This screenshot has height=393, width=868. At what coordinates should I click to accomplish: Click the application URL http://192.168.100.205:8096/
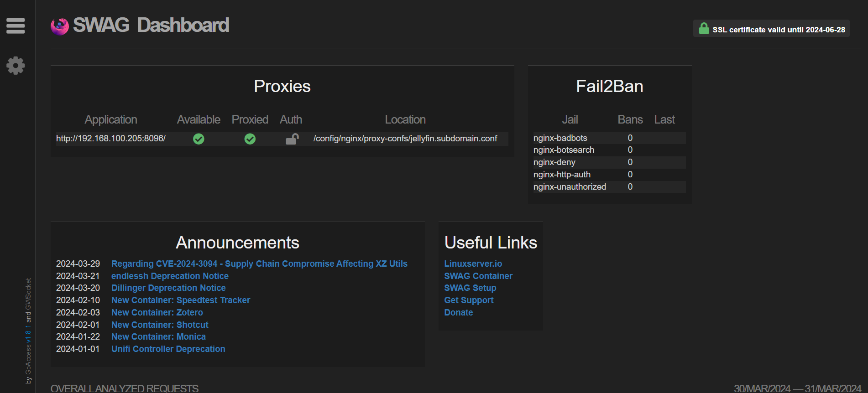(x=111, y=139)
